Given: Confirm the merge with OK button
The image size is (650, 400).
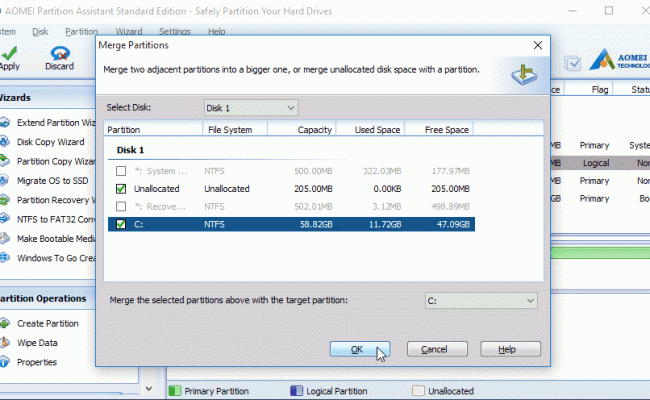Looking at the screenshot, I should click(360, 349).
